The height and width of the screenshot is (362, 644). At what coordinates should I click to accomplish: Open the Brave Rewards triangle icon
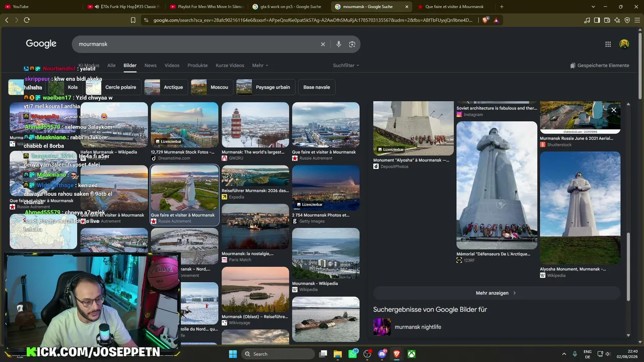(x=496, y=20)
